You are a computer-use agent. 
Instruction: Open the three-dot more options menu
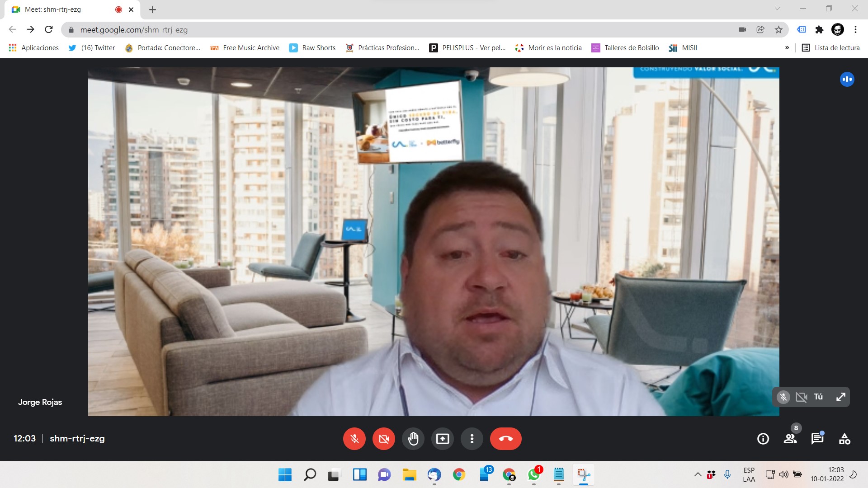pos(472,439)
